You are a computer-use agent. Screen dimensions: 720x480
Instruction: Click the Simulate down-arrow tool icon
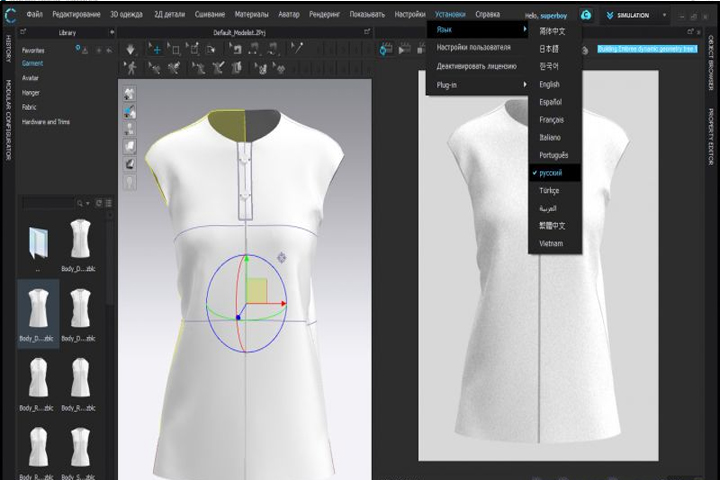click(130, 49)
